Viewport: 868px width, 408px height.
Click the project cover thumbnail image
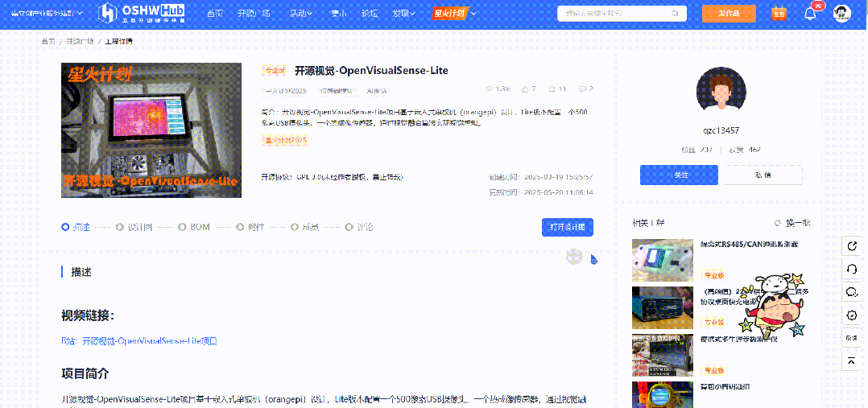[x=151, y=130]
